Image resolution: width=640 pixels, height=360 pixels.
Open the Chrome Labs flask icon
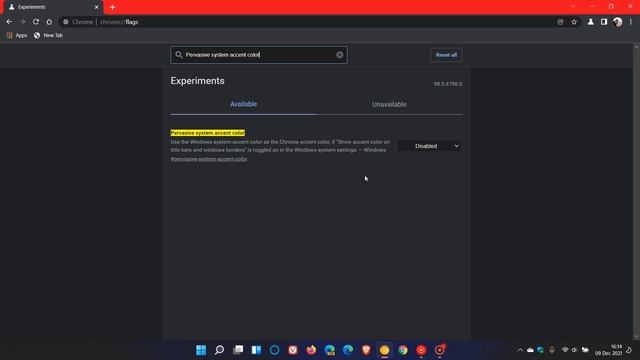pyautogui.click(x=591, y=22)
